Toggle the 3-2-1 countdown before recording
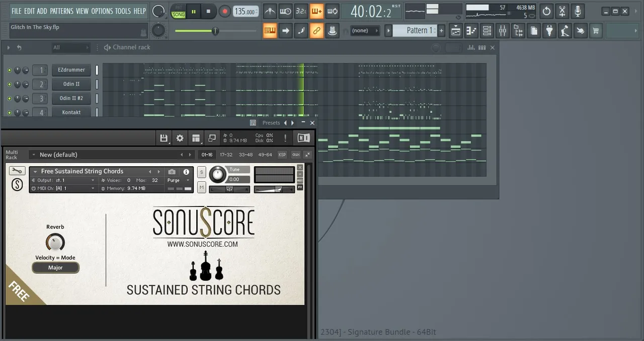The height and width of the screenshot is (341, 644). (301, 11)
